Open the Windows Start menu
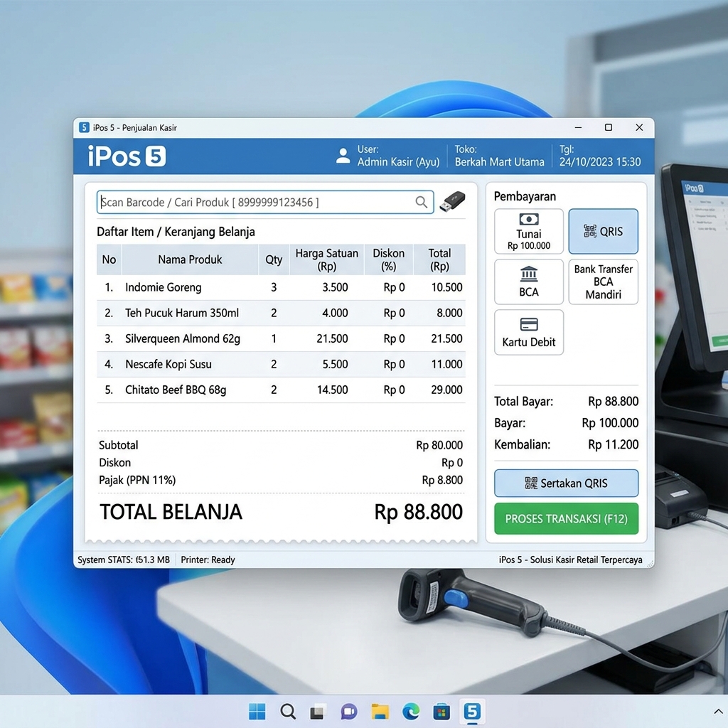This screenshot has width=728, height=728. click(x=257, y=711)
